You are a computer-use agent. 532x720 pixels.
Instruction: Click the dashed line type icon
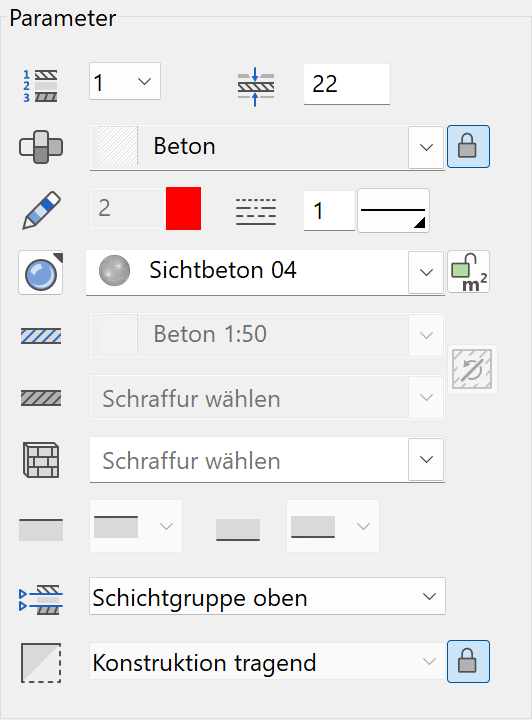256,212
